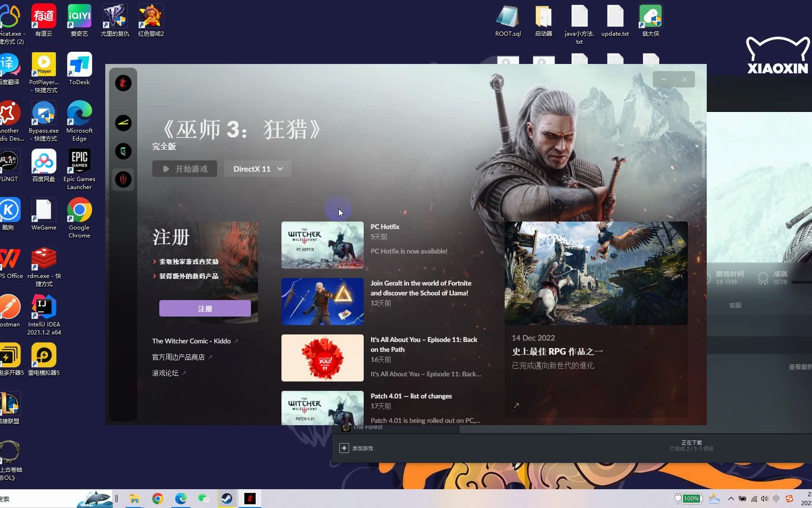Open update.txt file on desktop
The width and height of the screenshot is (812, 508).
(x=615, y=21)
